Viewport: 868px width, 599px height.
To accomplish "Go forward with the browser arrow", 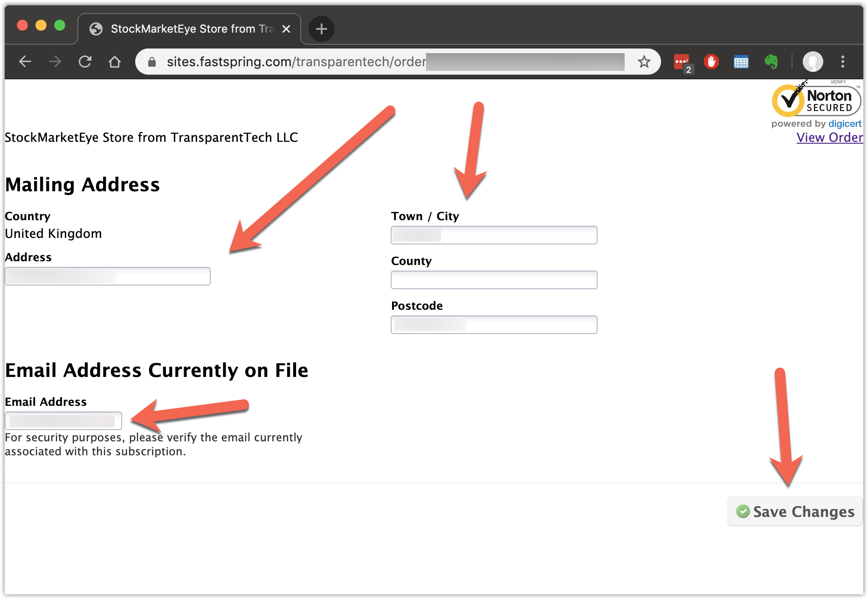I will click(55, 62).
